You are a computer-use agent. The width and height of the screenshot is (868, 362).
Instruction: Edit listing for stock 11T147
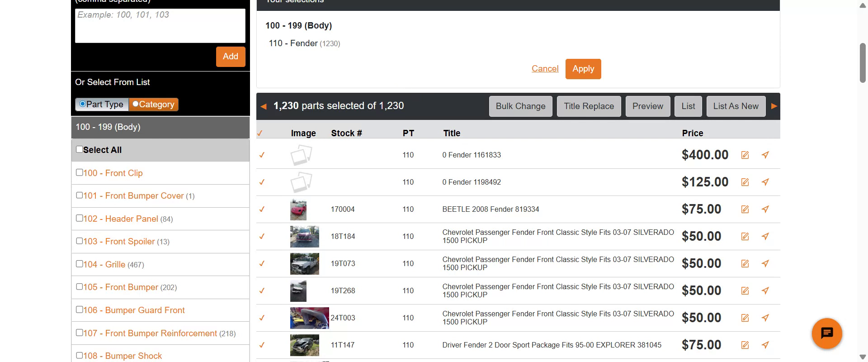click(745, 345)
